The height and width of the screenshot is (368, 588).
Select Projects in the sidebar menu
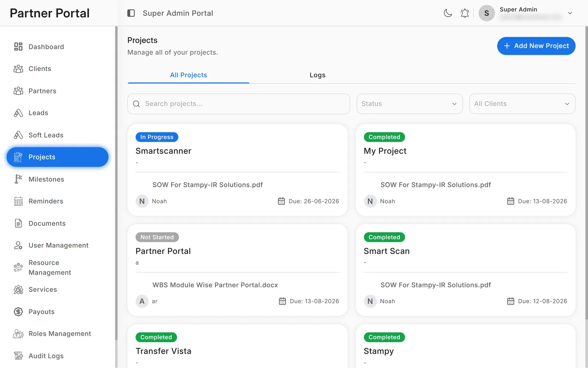(57, 157)
